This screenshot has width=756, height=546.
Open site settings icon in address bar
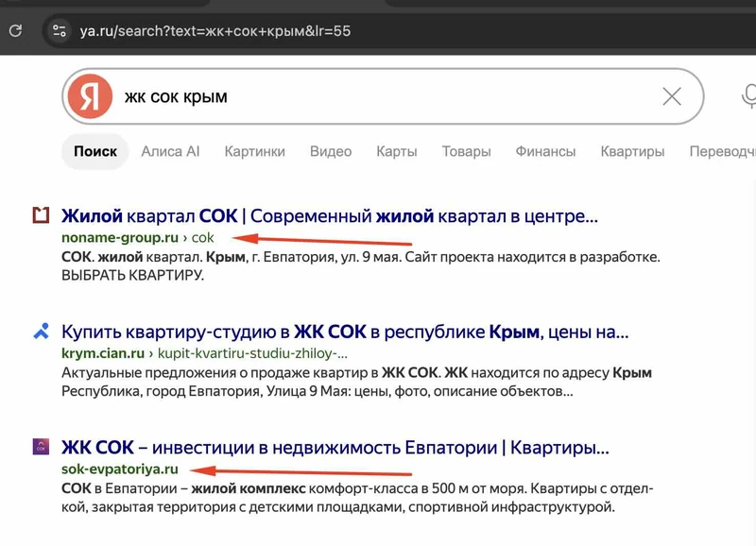coord(60,31)
